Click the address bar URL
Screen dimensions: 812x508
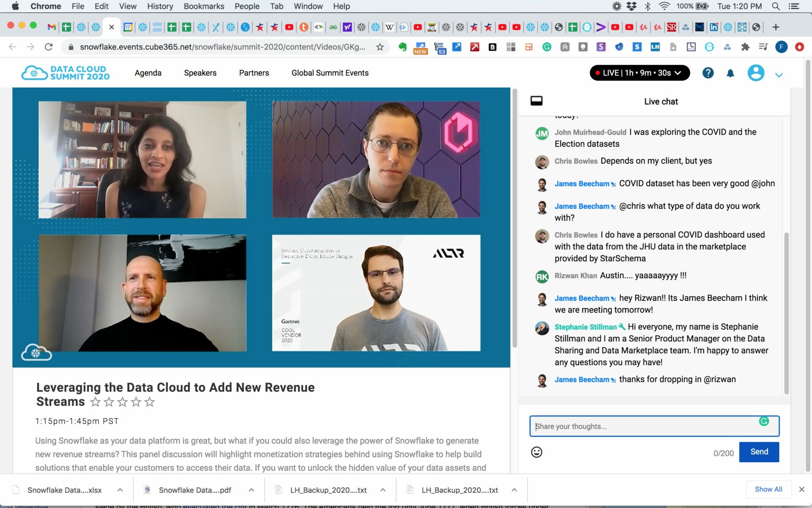(x=222, y=47)
